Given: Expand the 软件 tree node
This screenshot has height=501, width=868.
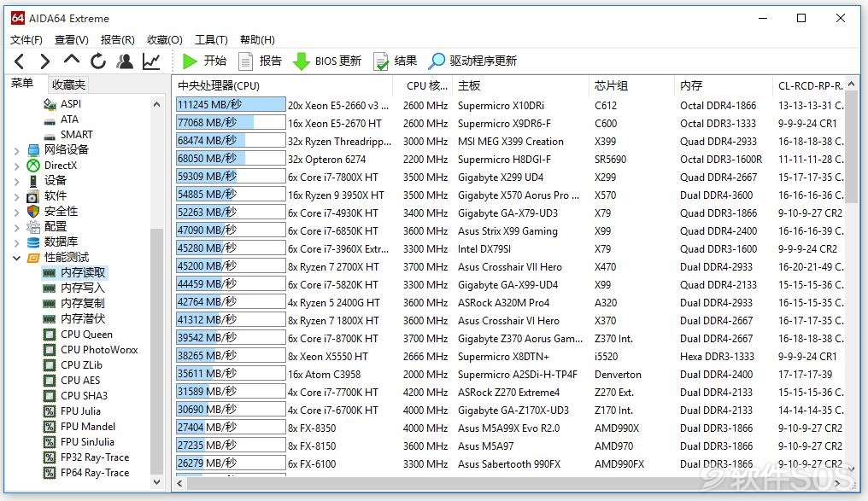Looking at the screenshot, I should (x=16, y=196).
